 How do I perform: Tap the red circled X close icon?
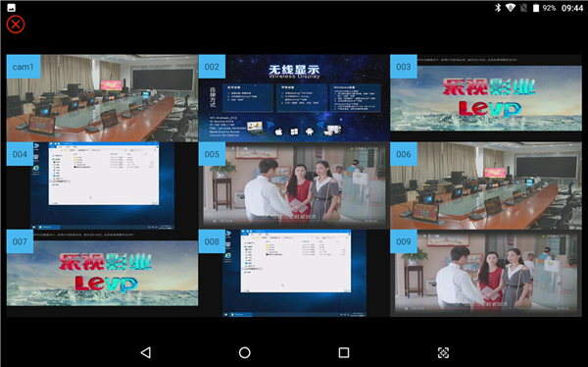[16, 25]
